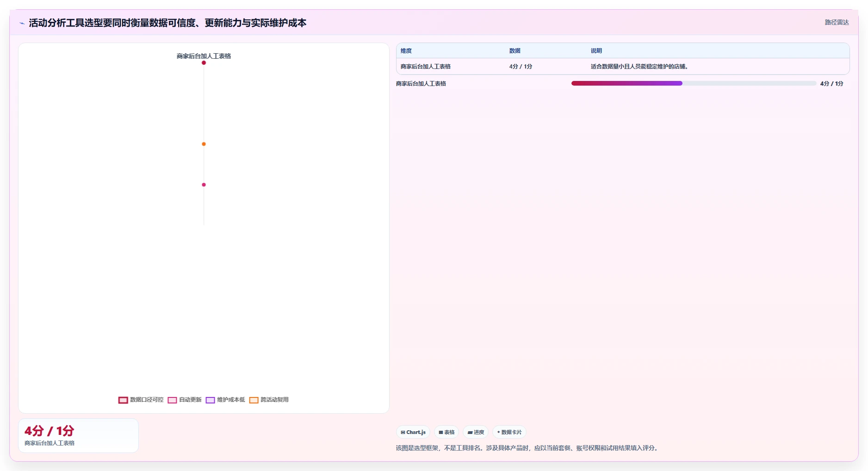The width and height of the screenshot is (868, 471).
Task: Click the small icon before the page title
Action: click(22, 23)
